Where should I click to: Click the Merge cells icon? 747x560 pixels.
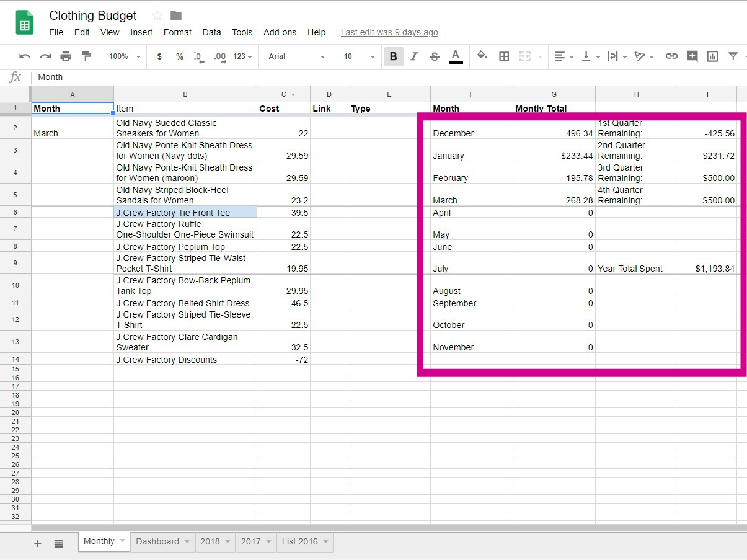[x=525, y=56]
